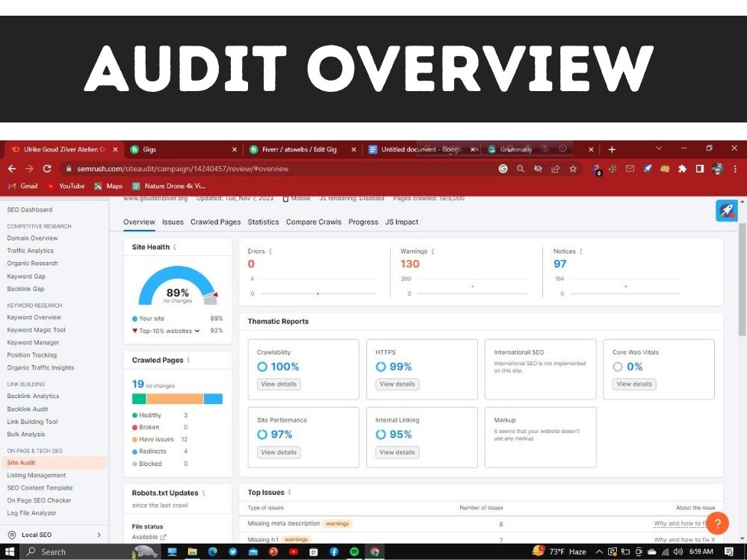The width and height of the screenshot is (747, 560).
Task: Open the Chrome profile avatar
Action: tap(717, 169)
